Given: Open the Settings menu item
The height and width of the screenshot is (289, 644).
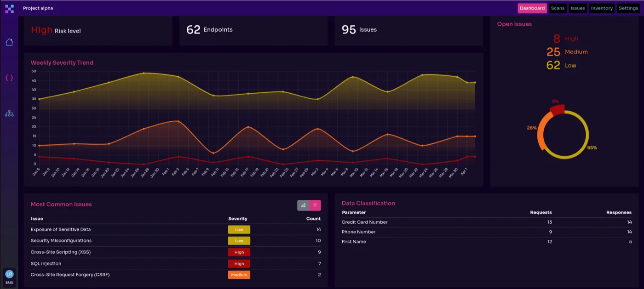Looking at the screenshot, I should tap(628, 8).
